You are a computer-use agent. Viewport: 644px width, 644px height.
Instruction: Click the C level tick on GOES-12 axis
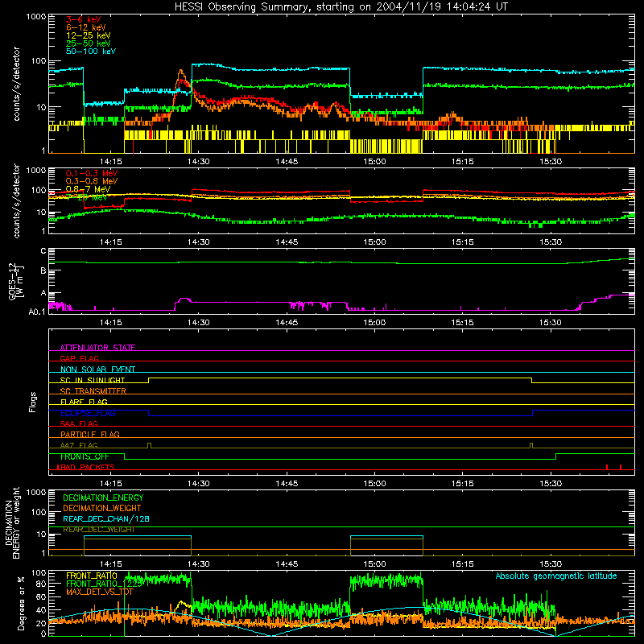coord(43,250)
